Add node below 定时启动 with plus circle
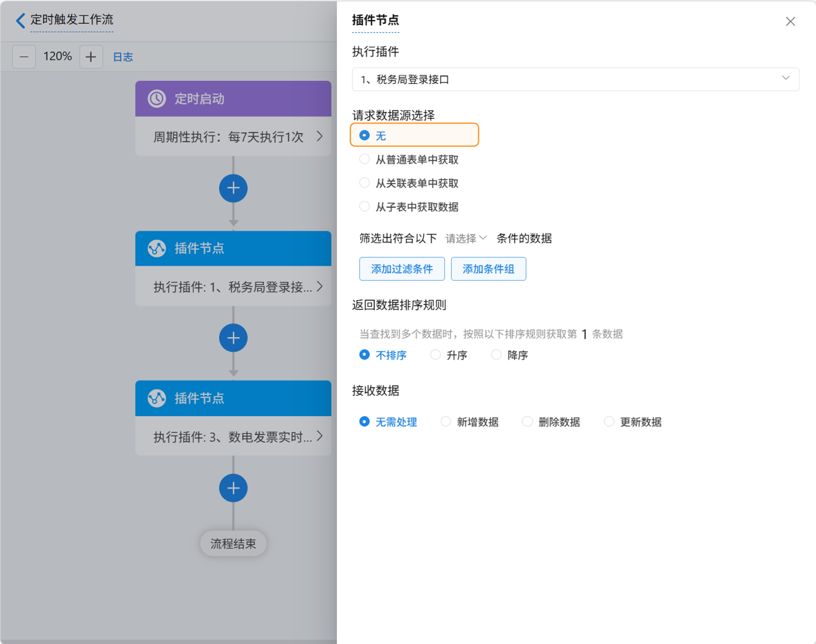This screenshot has height=644, width=816. click(233, 188)
